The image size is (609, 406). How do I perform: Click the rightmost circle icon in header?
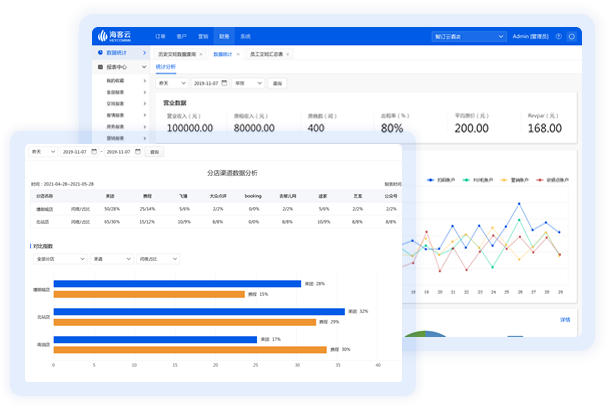[x=572, y=36]
